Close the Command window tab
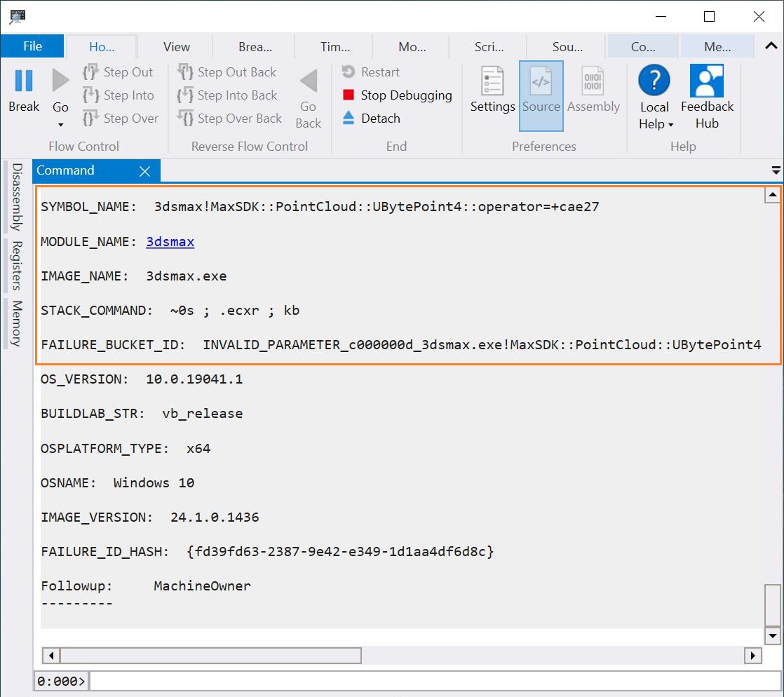The image size is (784, 697). click(x=145, y=172)
